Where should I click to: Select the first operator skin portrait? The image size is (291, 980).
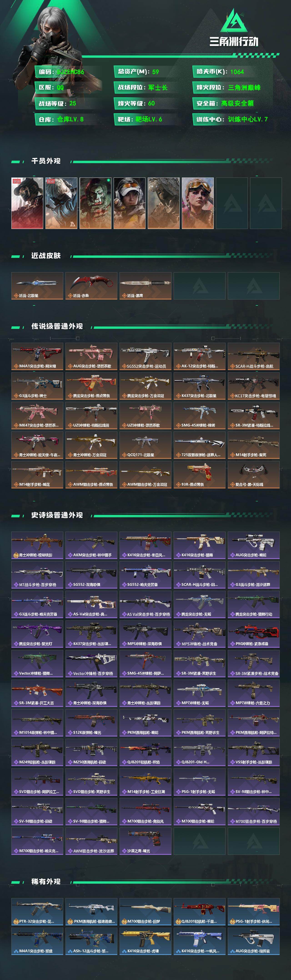[27, 203]
